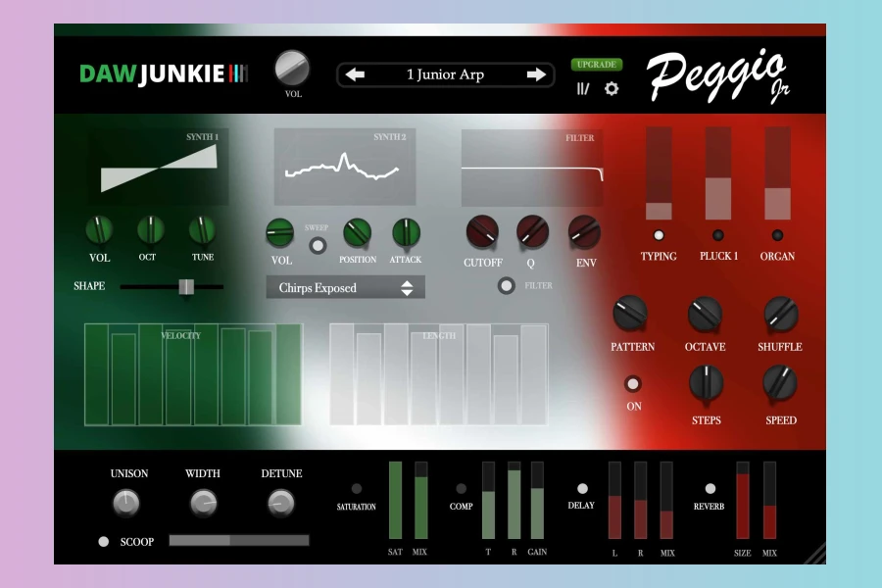Click the UPGRADE button
Image resolution: width=882 pixels, height=588 pixels.
[x=596, y=64]
